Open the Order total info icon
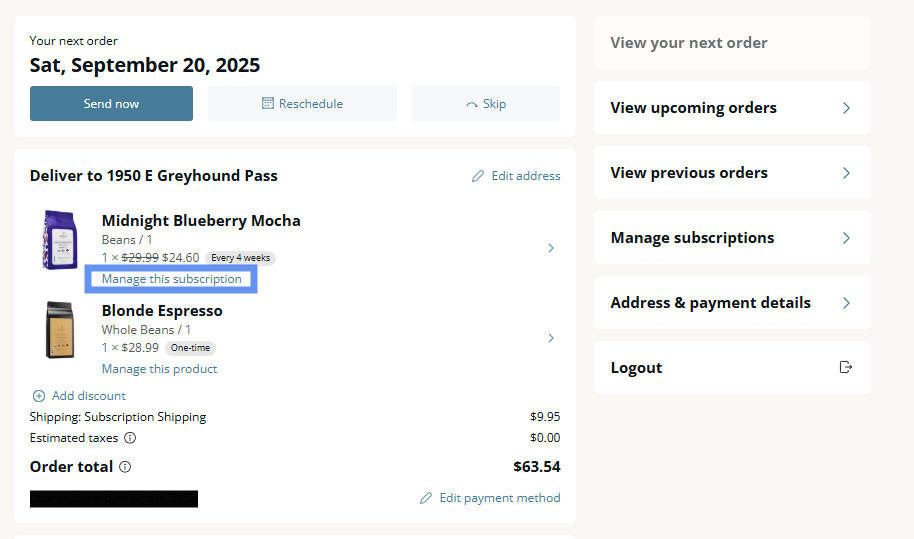The image size is (914, 539). click(125, 467)
